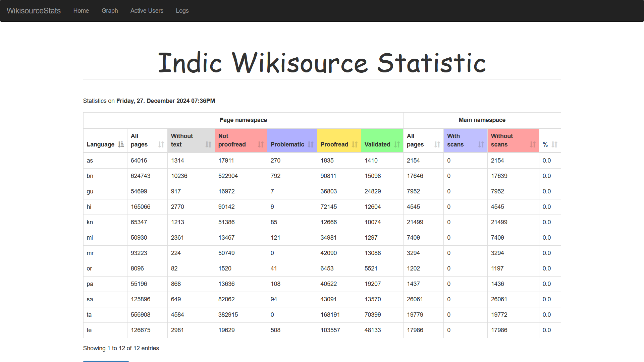Click the Page namespace group header
Image resolution: width=644 pixels, height=362 pixels.
[x=243, y=120]
